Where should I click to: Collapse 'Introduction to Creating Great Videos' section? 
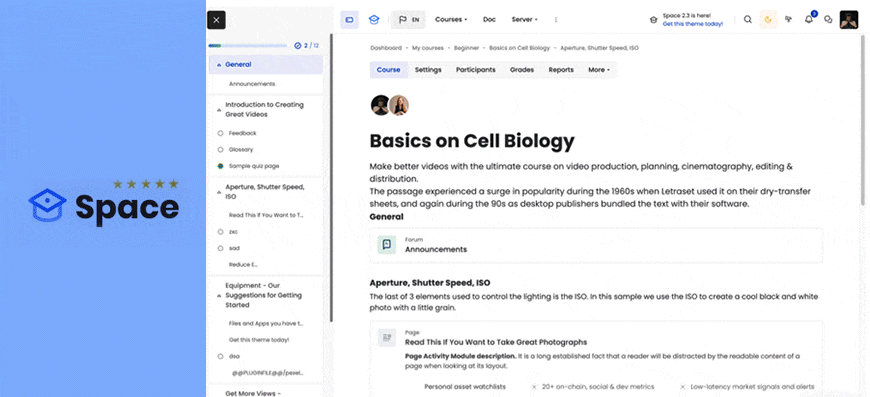(219, 110)
